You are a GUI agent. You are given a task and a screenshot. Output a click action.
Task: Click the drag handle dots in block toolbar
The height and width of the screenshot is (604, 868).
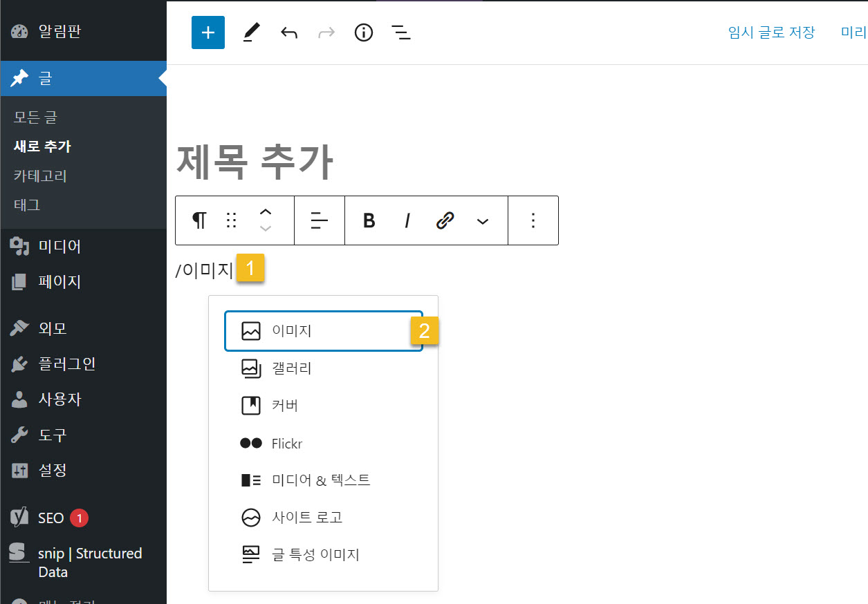pyautogui.click(x=230, y=220)
